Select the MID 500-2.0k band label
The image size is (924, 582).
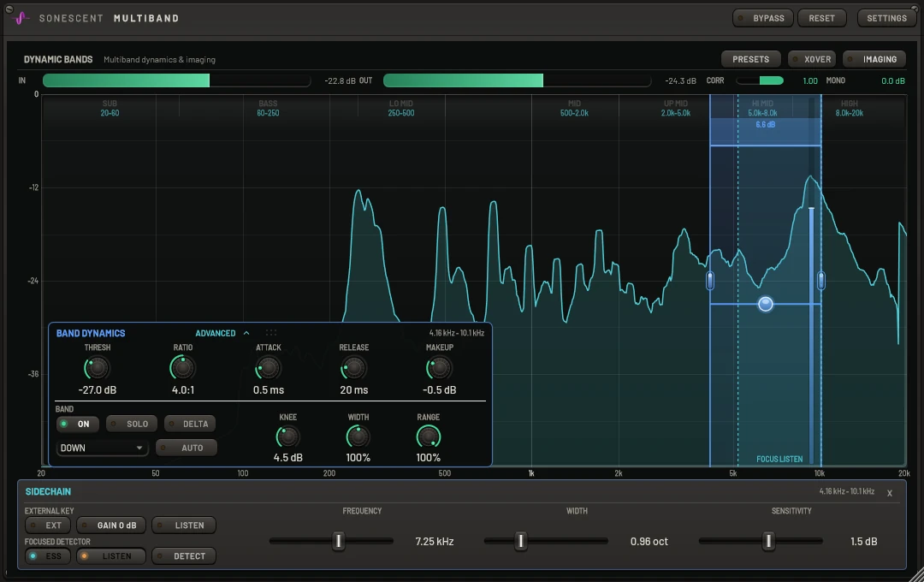575,108
